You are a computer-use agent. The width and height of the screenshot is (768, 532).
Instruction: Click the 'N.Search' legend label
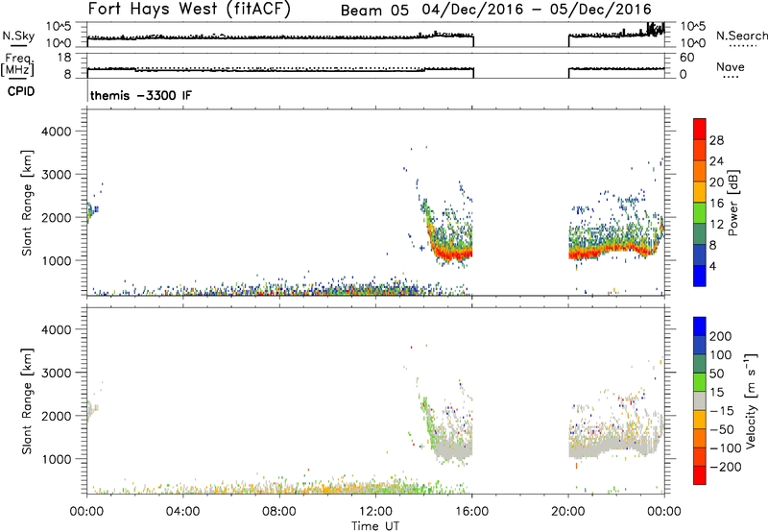pos(741,36)
